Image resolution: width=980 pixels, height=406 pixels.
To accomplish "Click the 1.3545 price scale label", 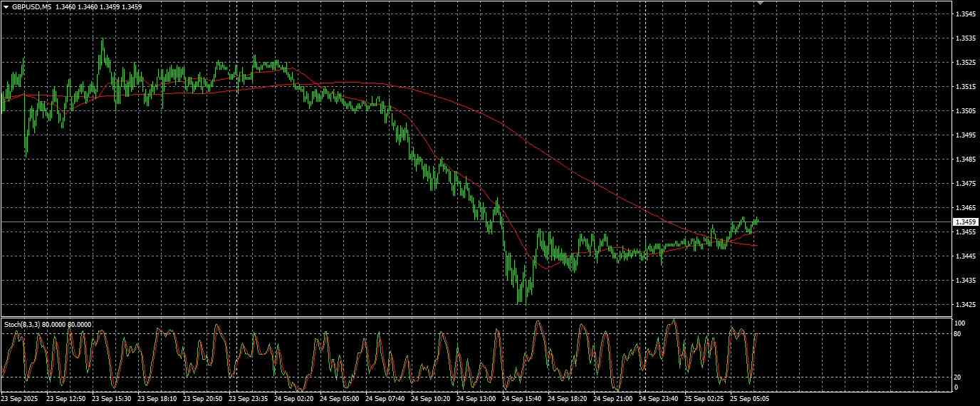I will [x=966, y=14].
